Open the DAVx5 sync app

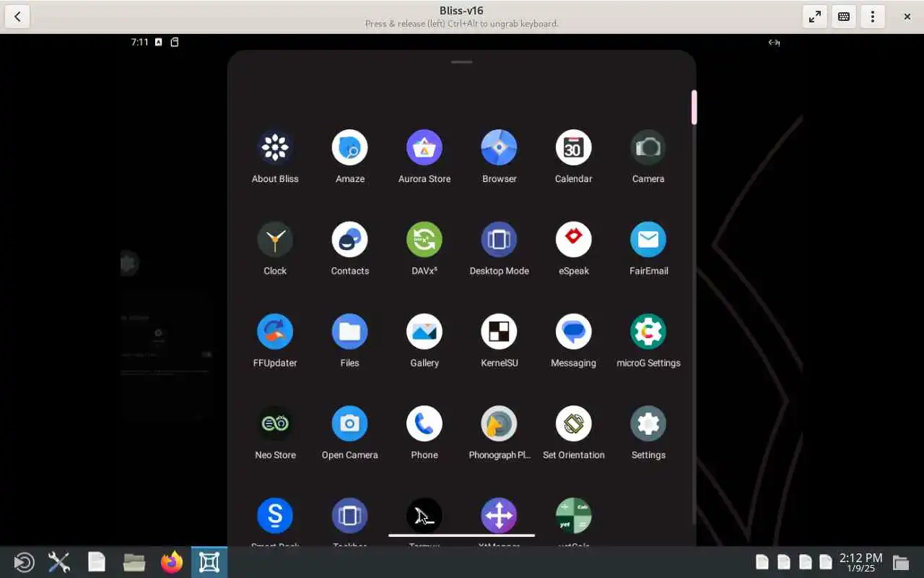click(424, 240)
